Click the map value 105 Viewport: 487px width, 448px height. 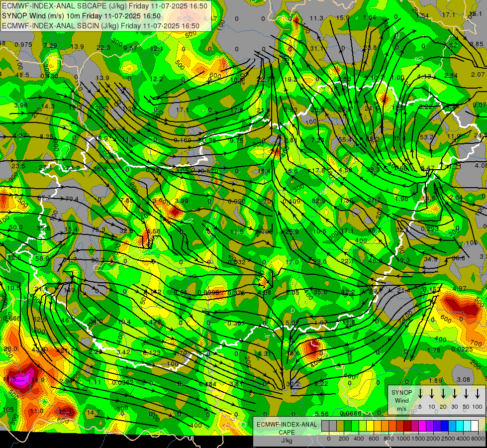[x=8, y=410]
